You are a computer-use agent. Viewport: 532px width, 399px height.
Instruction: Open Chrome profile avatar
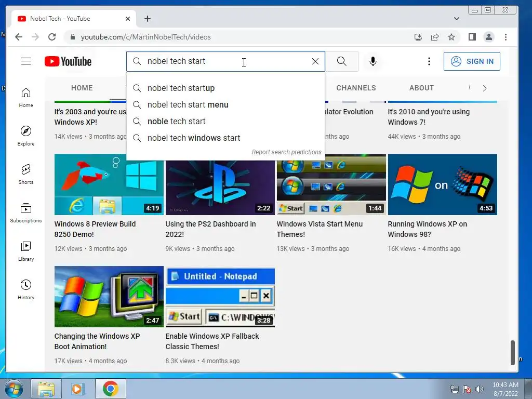point(488,37)
